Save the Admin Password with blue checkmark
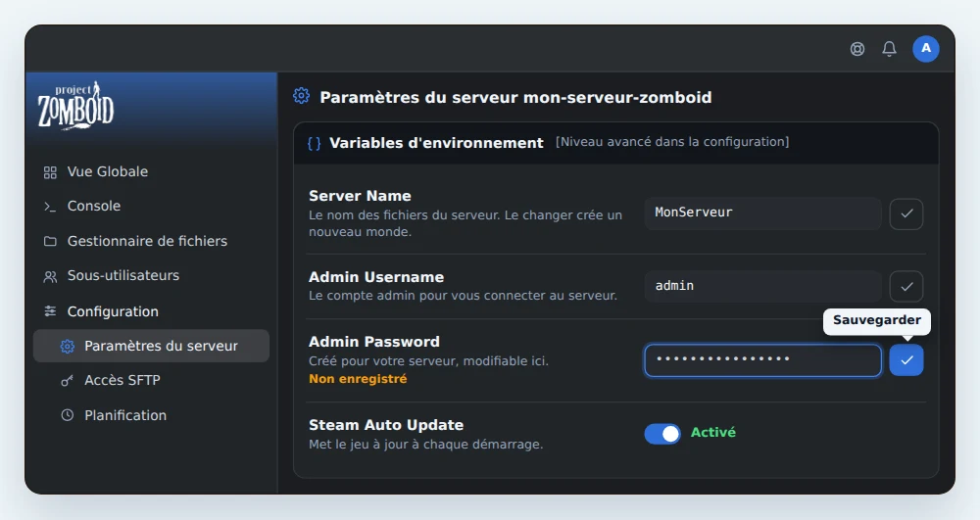Viewport: 980px width, 520px height. tap(906, 360)
